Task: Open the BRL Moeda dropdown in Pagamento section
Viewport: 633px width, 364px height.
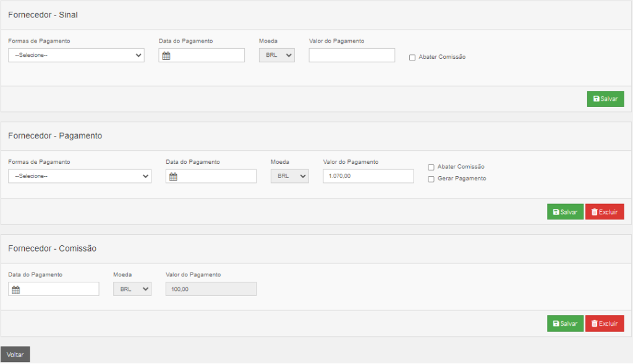Action: click(x=289, y=176)
